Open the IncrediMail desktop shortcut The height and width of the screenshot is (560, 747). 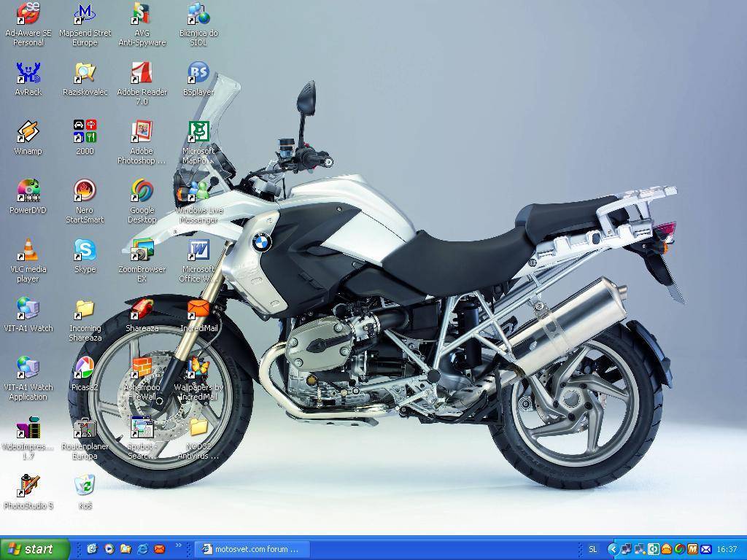click(x=198, y=315)
